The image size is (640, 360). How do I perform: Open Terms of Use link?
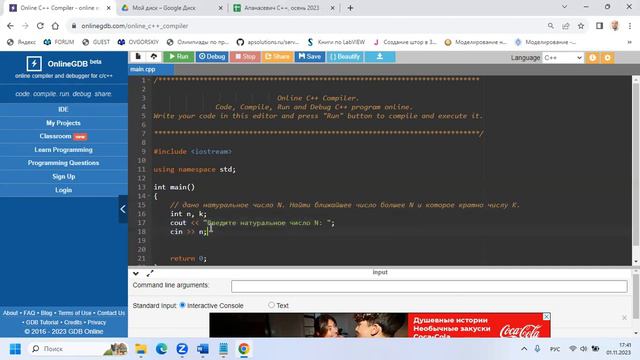tap(75, 313)
